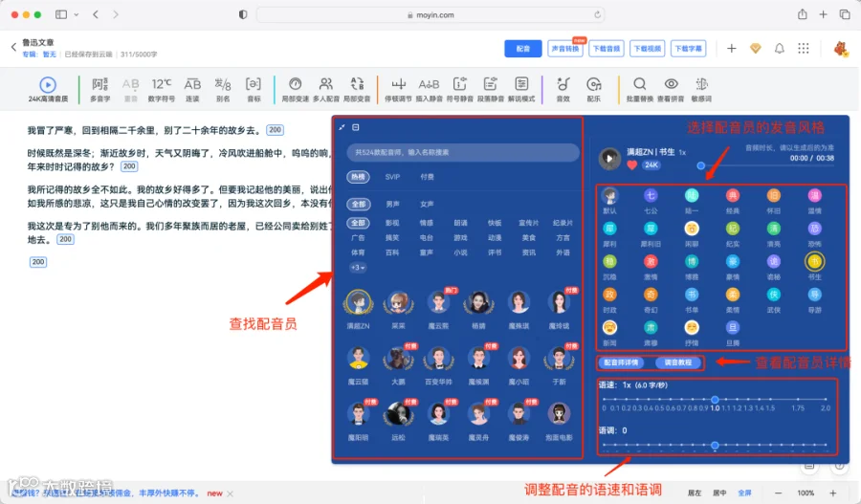Choose the 杨婧 voice actor avatar
The image size is (861, 504).
pyautogui.click(x=479, y=302)
